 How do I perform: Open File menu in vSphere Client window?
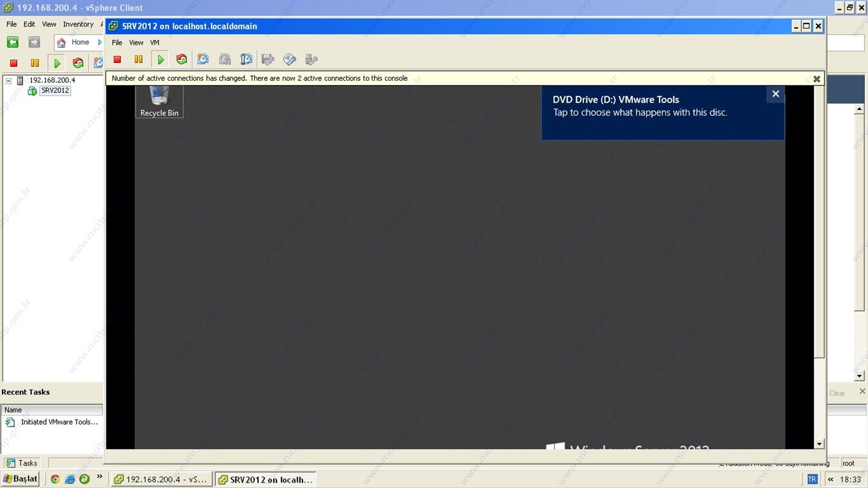coord(11,24)
